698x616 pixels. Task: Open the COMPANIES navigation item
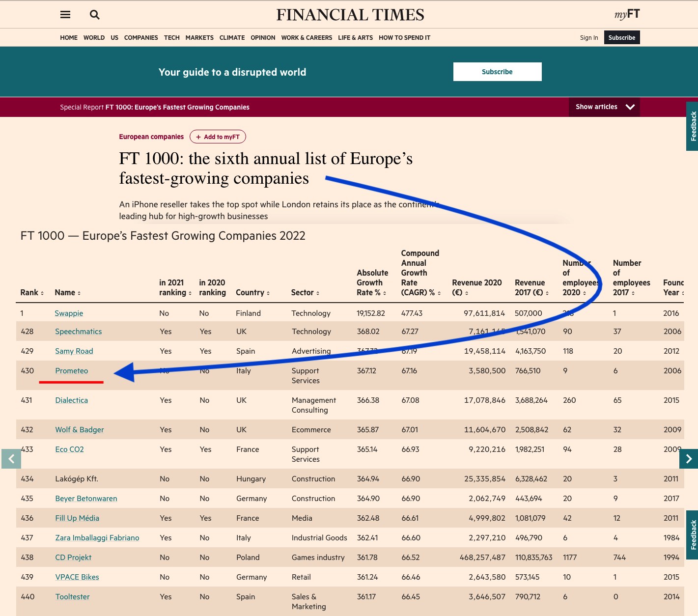(x=141, y=37)
